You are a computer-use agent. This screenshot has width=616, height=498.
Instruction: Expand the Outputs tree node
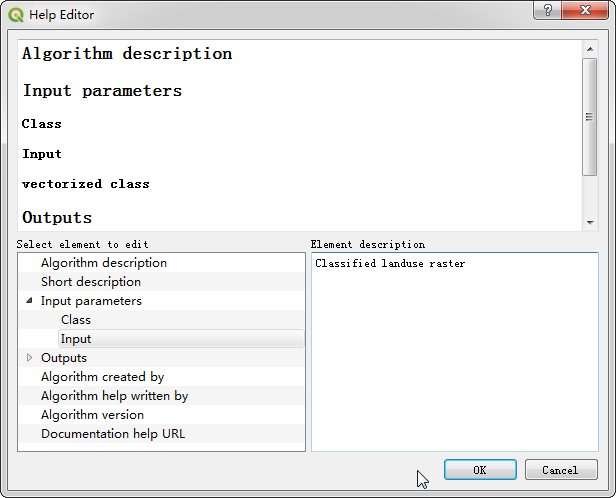[29, 358]
